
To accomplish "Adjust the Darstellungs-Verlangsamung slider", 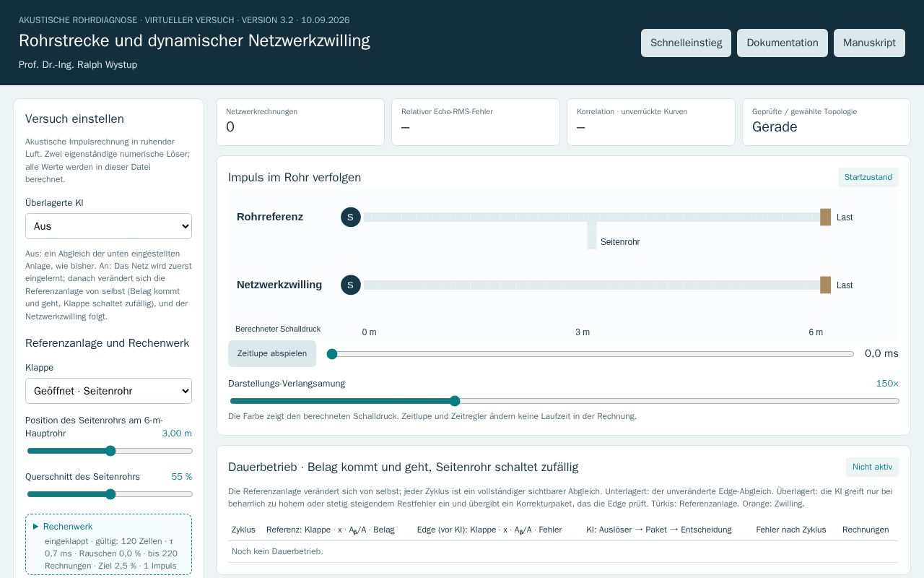I will pos(565,401).
